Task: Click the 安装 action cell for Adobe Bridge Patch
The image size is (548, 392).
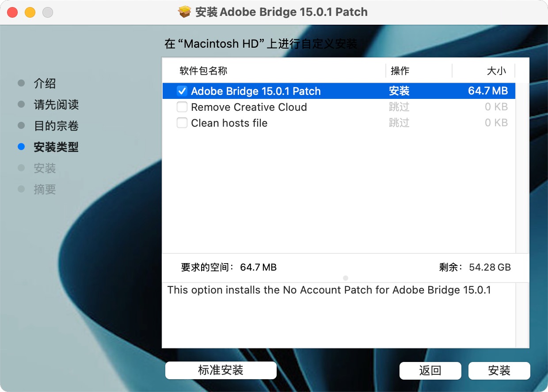Action: click(399, 91)
